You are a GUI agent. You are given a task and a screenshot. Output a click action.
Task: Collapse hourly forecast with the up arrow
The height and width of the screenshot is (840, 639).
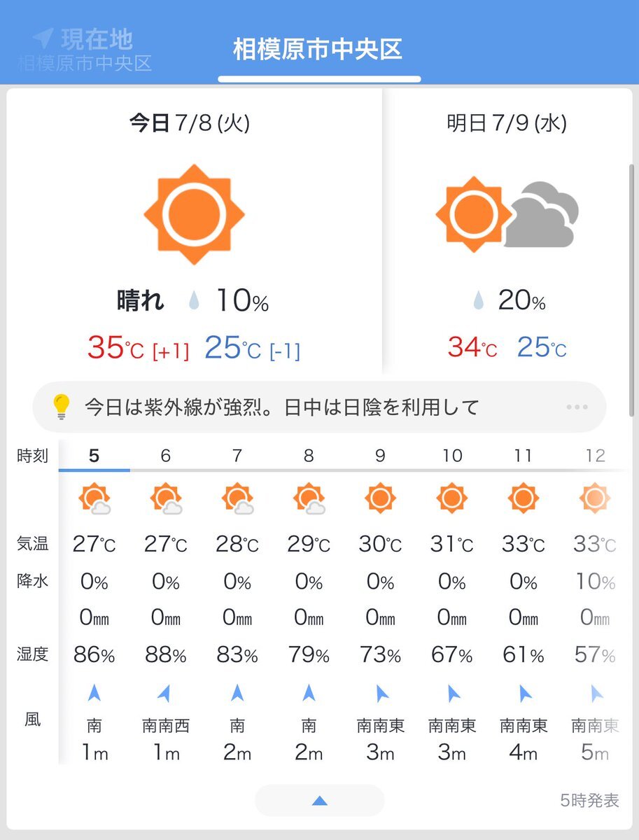[x=320, y=801]
